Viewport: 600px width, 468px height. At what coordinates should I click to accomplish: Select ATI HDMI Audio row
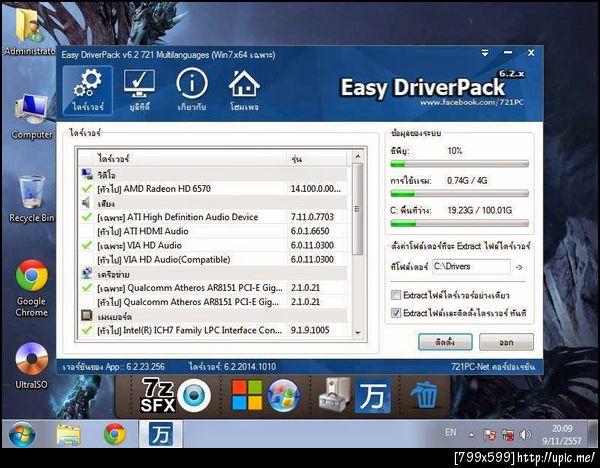[x=214, y=231]
